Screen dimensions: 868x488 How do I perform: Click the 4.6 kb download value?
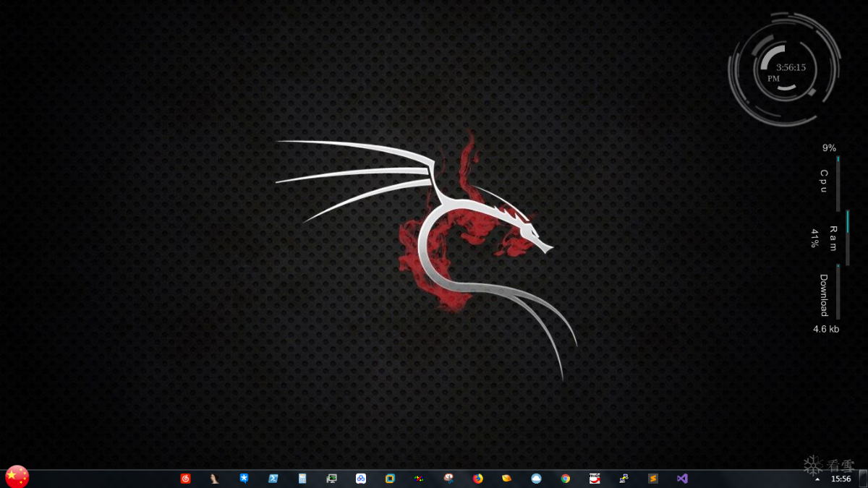point(826,329)
